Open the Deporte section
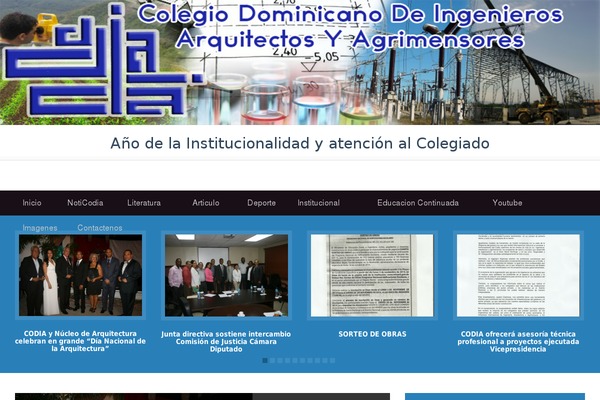The height and width of the screenshot is (400, 600). [x=261, y=203]
